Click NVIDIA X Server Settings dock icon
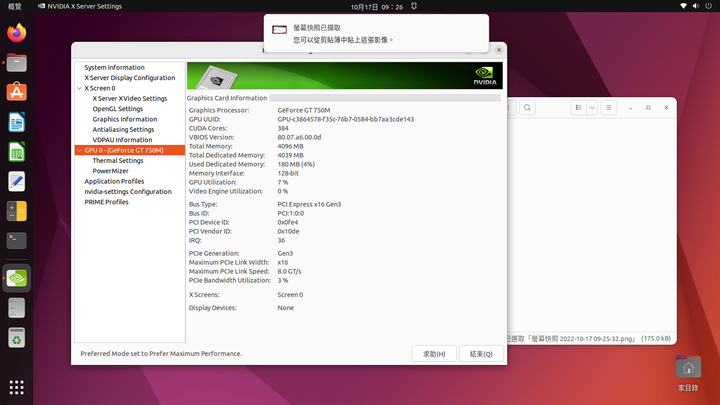 tap(17, 278)
